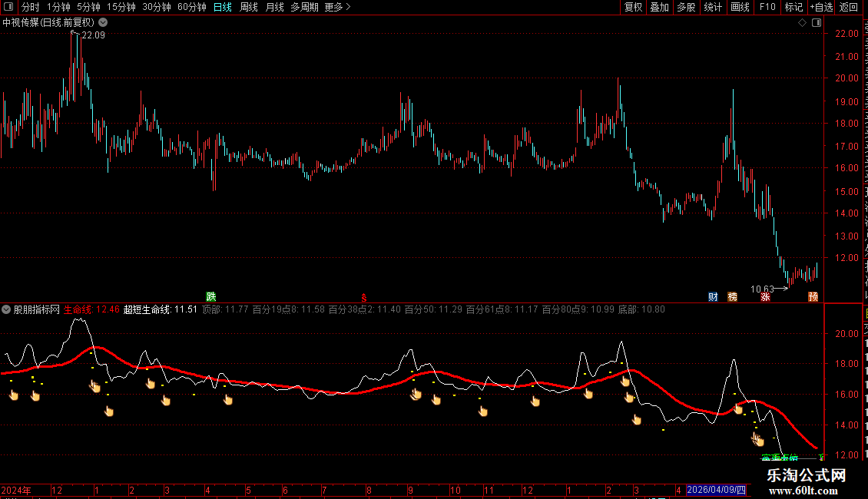
Task: Open the F10 company info
Action: pyautogui.click(x=767, y=7)
